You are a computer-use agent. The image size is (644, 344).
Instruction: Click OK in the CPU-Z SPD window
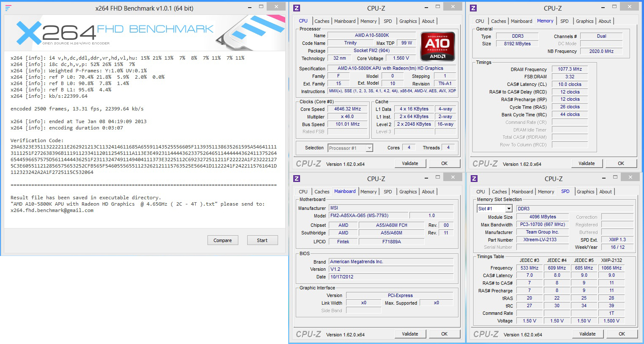coord(622,334)
